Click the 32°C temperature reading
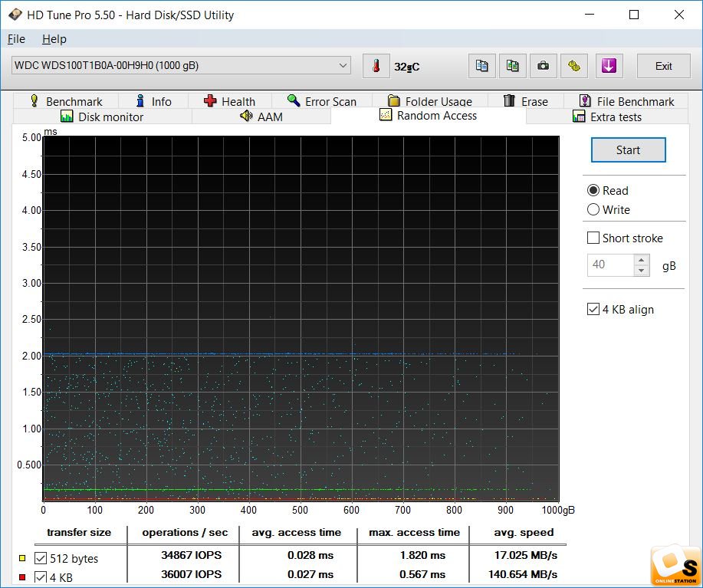The height and width of the screenshot is (588, 703). 406,67
